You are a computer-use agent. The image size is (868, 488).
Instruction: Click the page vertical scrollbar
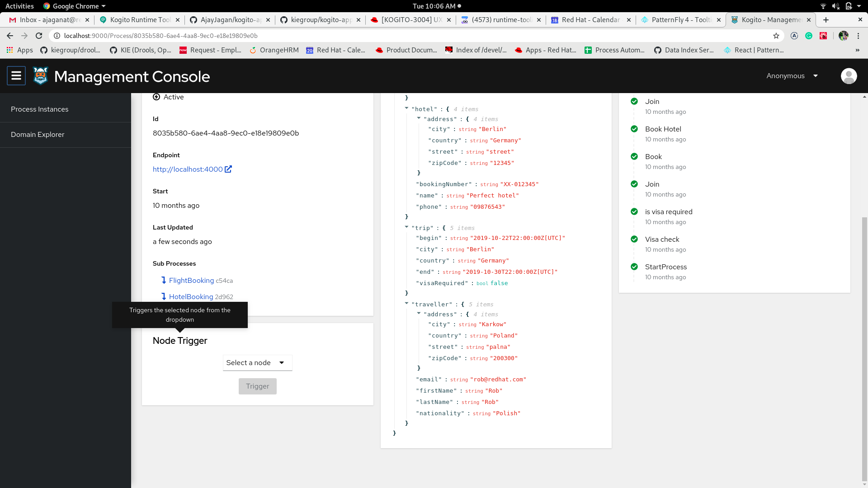coord(864,348)
